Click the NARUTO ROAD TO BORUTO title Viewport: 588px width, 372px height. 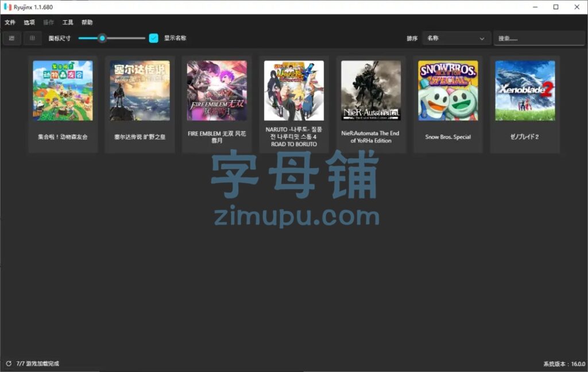pyautogui.click(x=294, y=137)
